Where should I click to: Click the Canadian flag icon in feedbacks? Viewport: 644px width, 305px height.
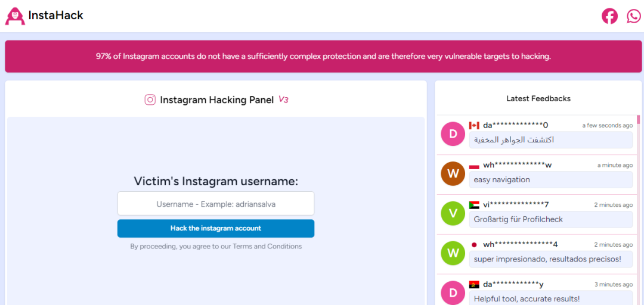[x=474, y=125]
